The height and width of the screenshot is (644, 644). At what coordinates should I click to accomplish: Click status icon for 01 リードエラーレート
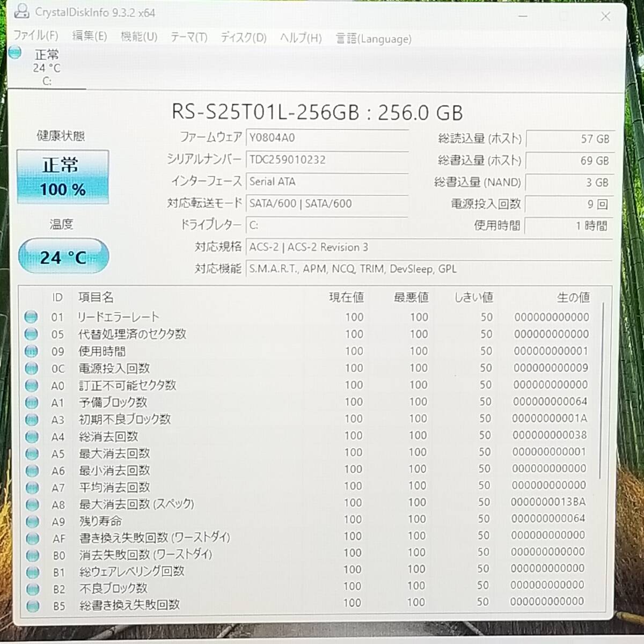pyautogui.click(x=31, y=317)
